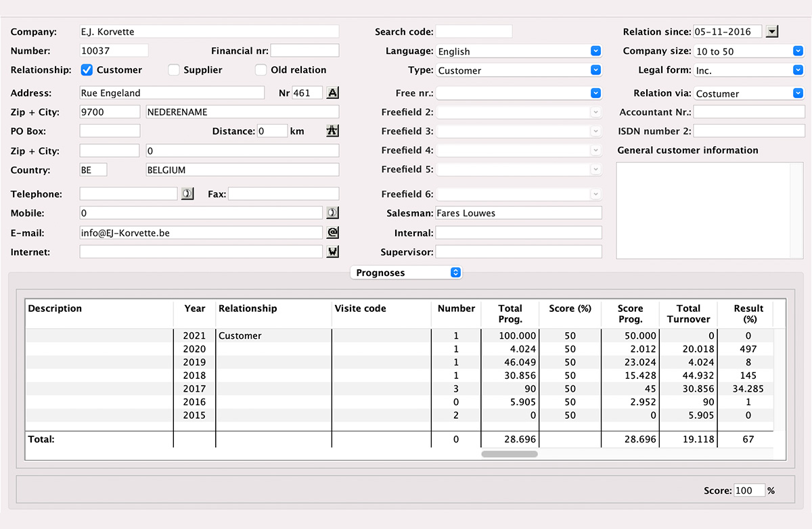Click the country name field BELGIUM
Image resolution: width=812 pixels, height=529 pixels.
tap(242, 170)
